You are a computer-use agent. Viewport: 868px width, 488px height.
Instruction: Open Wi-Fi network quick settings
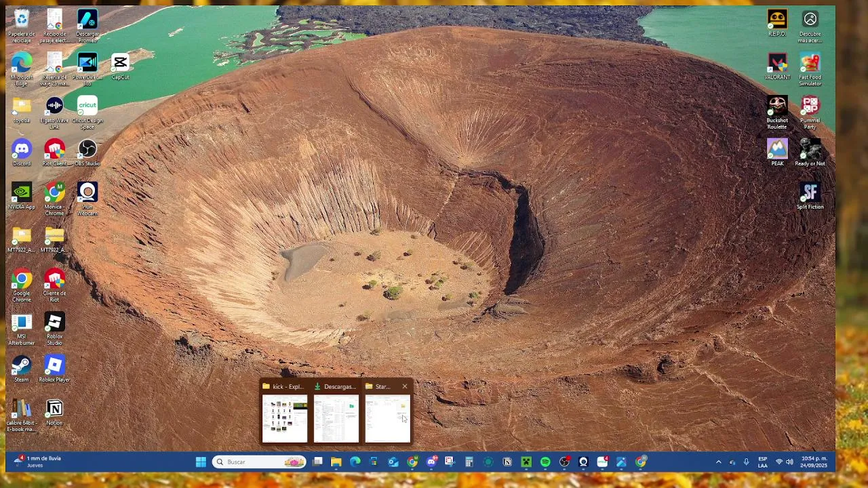click(x=779, y=462)
